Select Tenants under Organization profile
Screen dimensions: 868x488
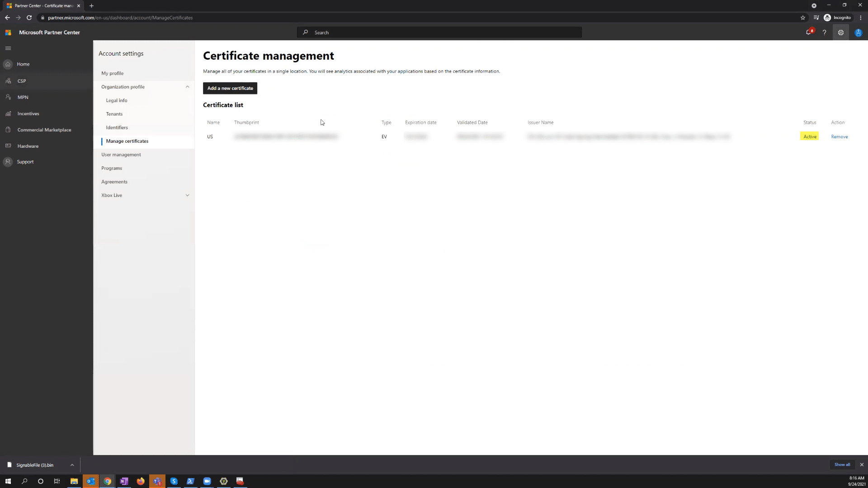[x=114, y=114]
